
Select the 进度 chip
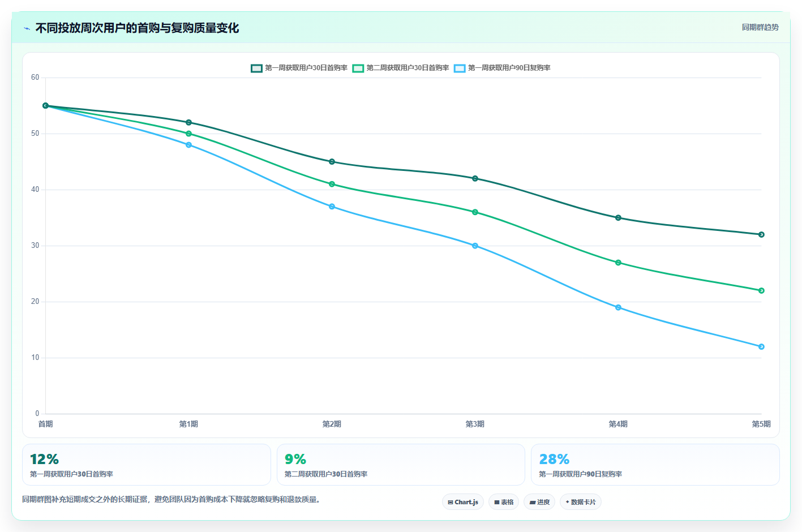pos(539,502)
